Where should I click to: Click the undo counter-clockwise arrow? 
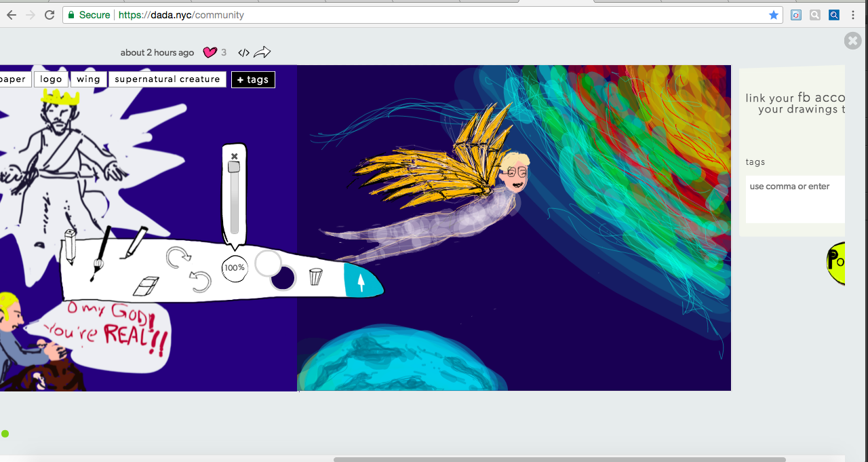200,281
